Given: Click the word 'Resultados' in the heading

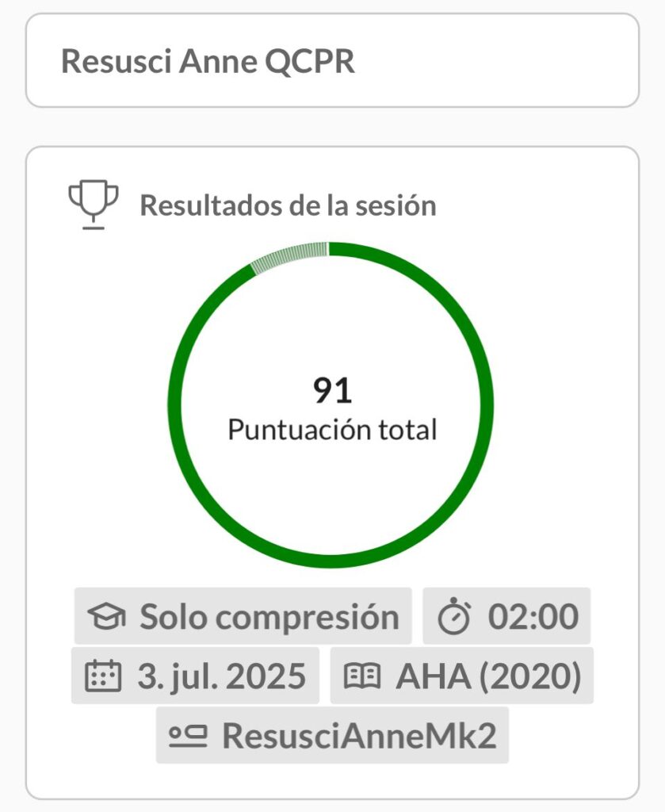Looking at the screenshot, I should tap(206, 205).
